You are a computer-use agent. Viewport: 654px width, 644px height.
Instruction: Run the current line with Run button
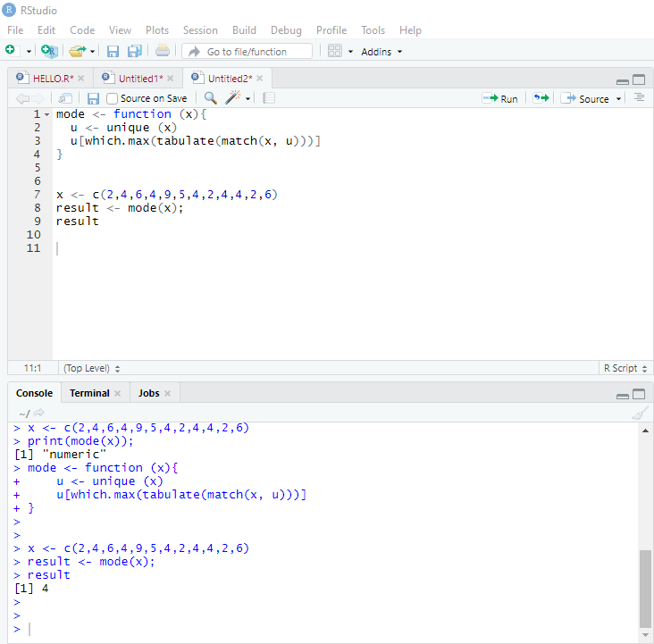(x=500, y=98)
